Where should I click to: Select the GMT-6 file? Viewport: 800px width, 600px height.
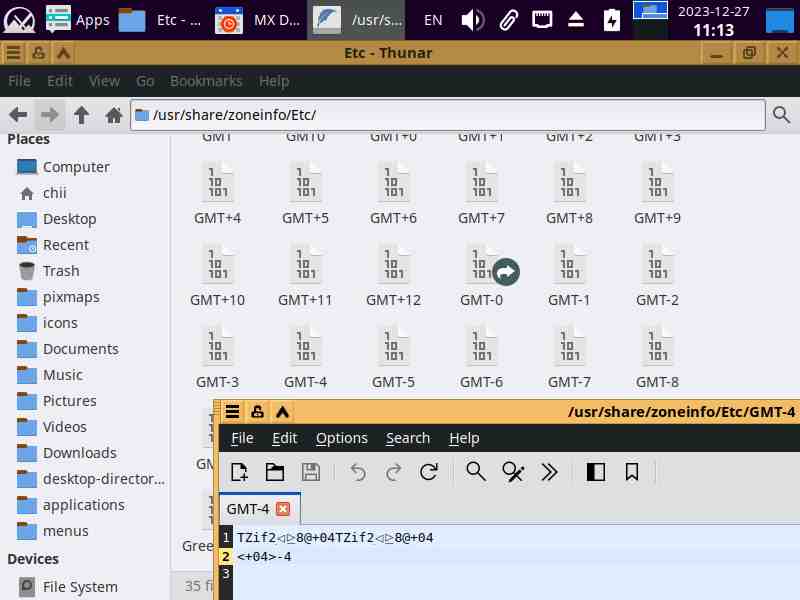(481, 358)
